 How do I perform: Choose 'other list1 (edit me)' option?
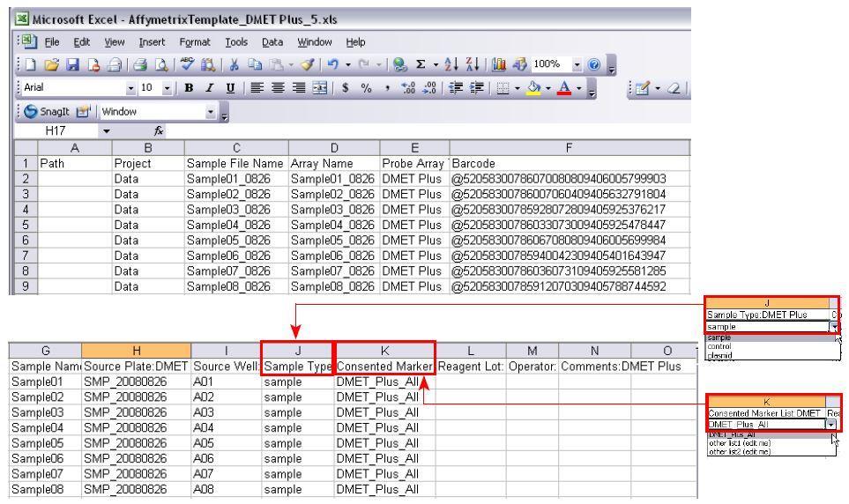[740, 443]
